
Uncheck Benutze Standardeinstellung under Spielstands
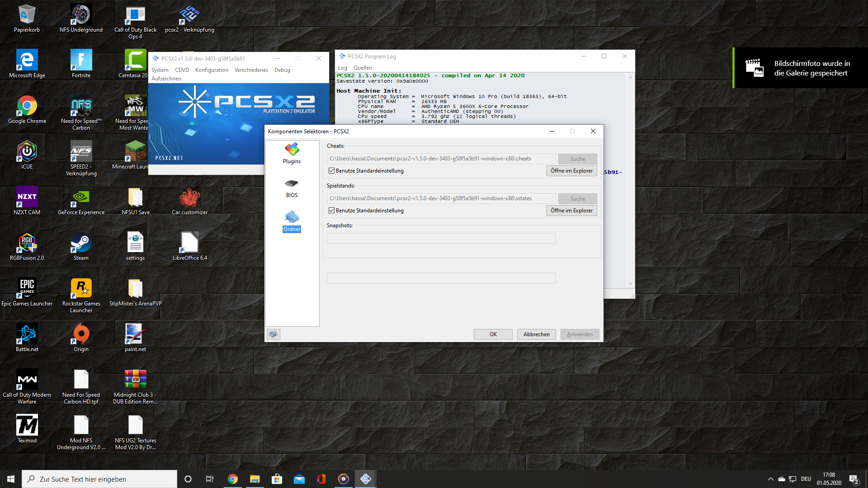332,211
